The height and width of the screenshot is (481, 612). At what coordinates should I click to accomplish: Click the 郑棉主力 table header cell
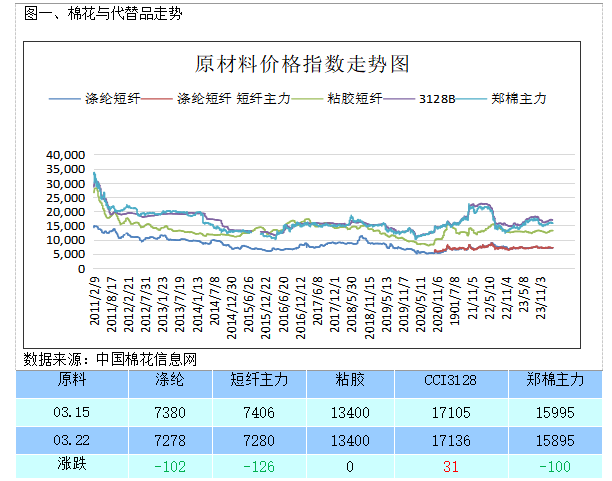point(555,384)
